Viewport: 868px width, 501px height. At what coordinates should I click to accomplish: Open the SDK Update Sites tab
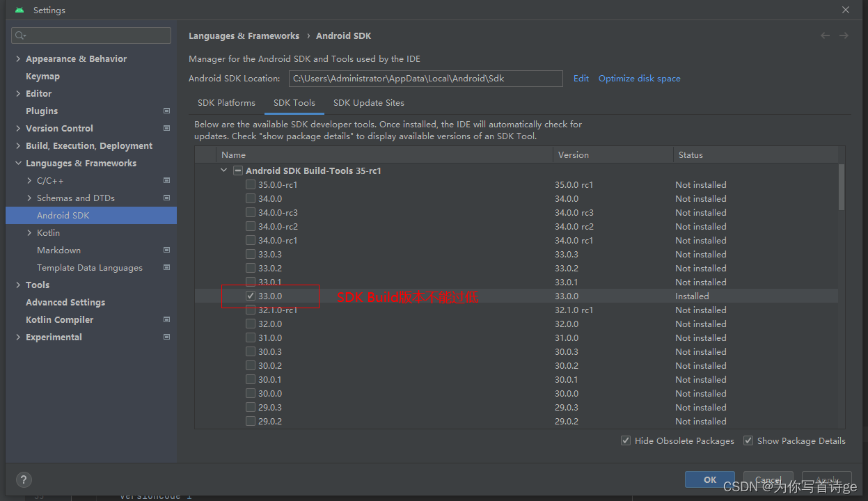click(x=369, y=102)
